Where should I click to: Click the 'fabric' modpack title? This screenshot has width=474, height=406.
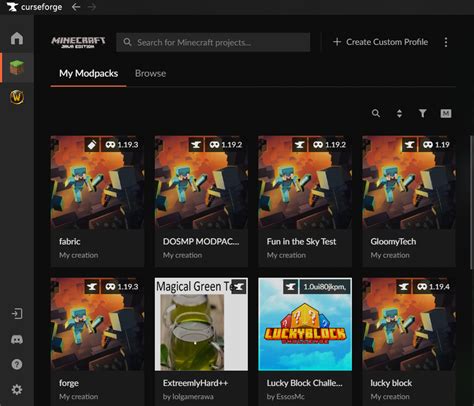69,241
